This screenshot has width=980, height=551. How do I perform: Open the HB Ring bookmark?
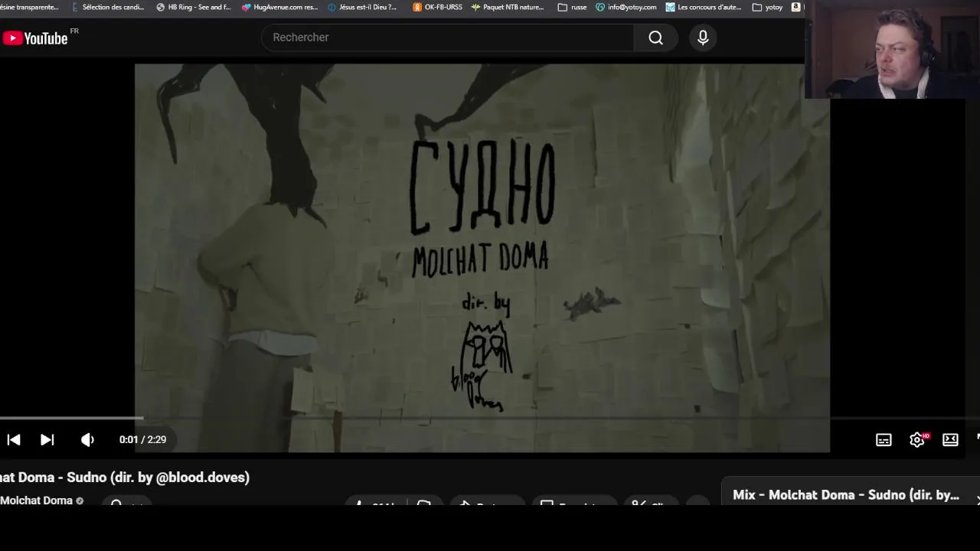pos(193,7)
